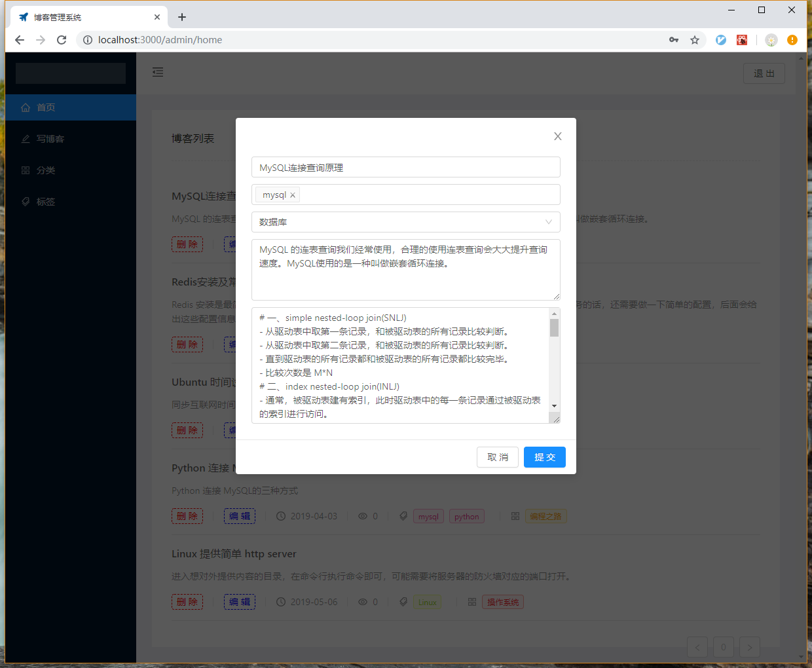Open saved passwords key icon
Screen dimensions: 812x668
pyautogui.click(x=674, y=40)
